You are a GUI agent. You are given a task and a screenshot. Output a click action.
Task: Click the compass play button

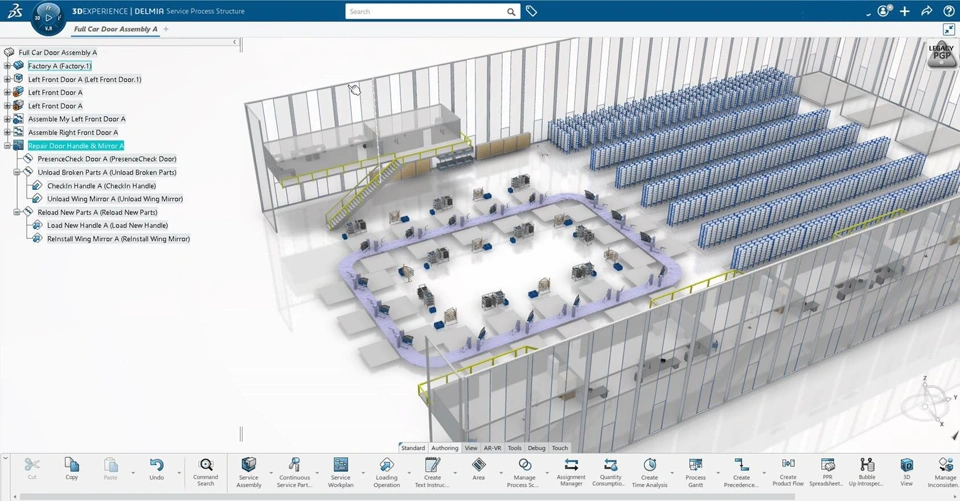click(x=48, y=18)
